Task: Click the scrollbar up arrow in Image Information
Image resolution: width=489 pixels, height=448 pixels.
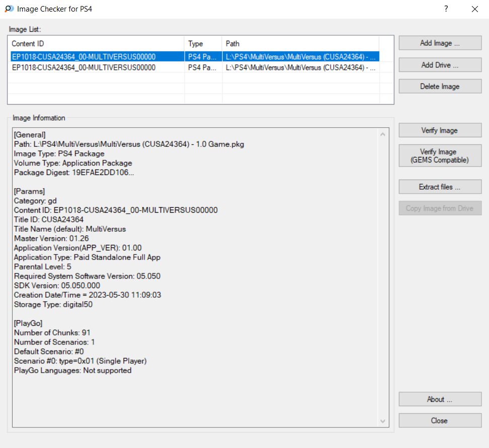Action: click(383, 135)
